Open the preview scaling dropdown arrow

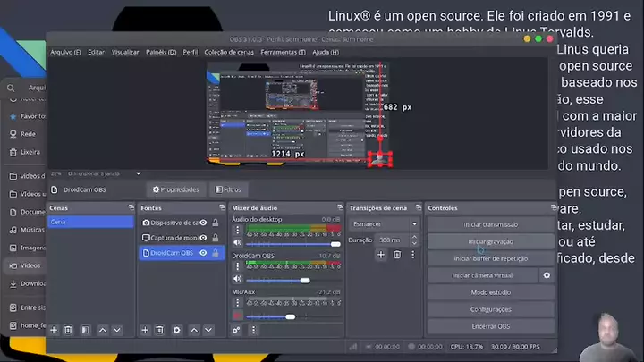(138, 173)
